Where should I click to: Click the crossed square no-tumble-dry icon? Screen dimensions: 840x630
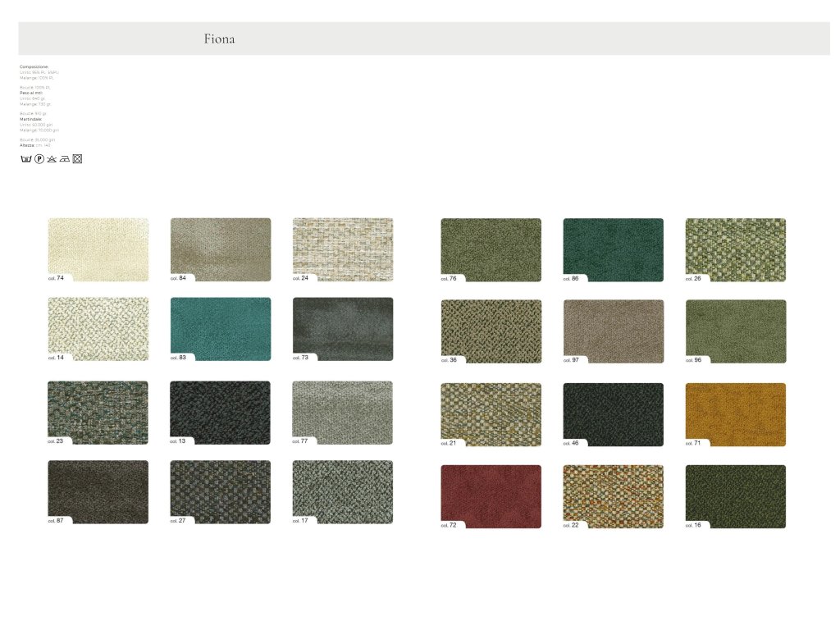(77, 158)
